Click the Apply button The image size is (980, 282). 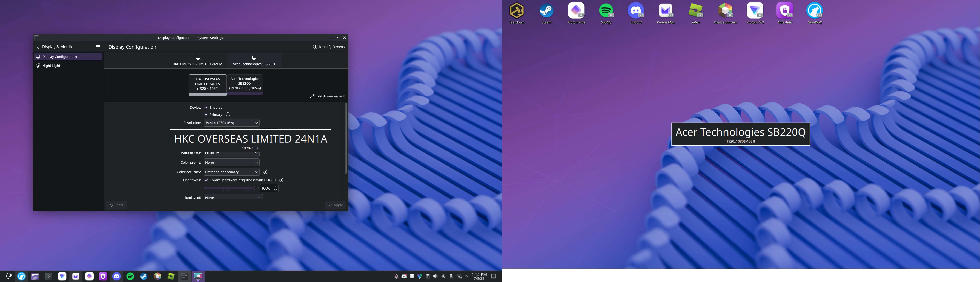336,205
